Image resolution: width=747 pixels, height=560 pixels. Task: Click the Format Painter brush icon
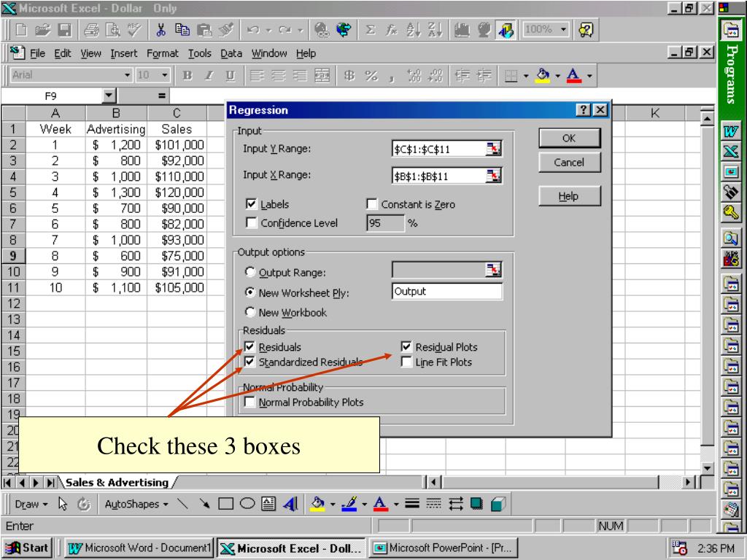pos(226,30)
